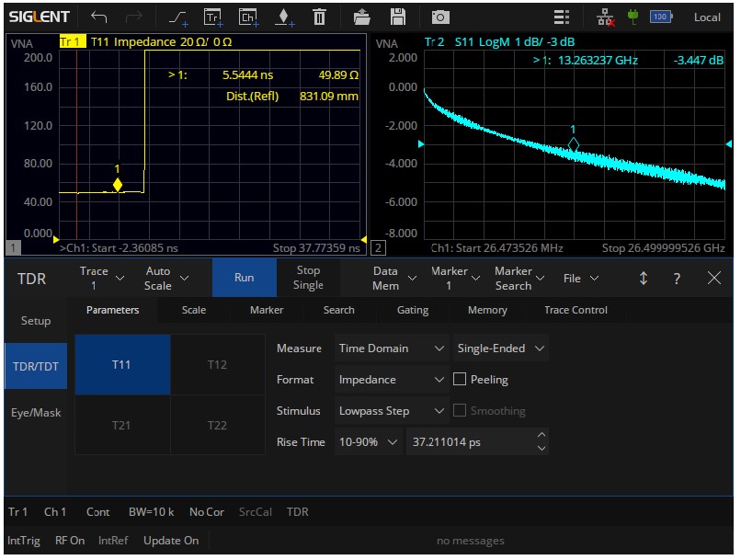Expand the Measure Time Domain dropdown
This screenshot has height=560, width=741.
click(392, 349)
